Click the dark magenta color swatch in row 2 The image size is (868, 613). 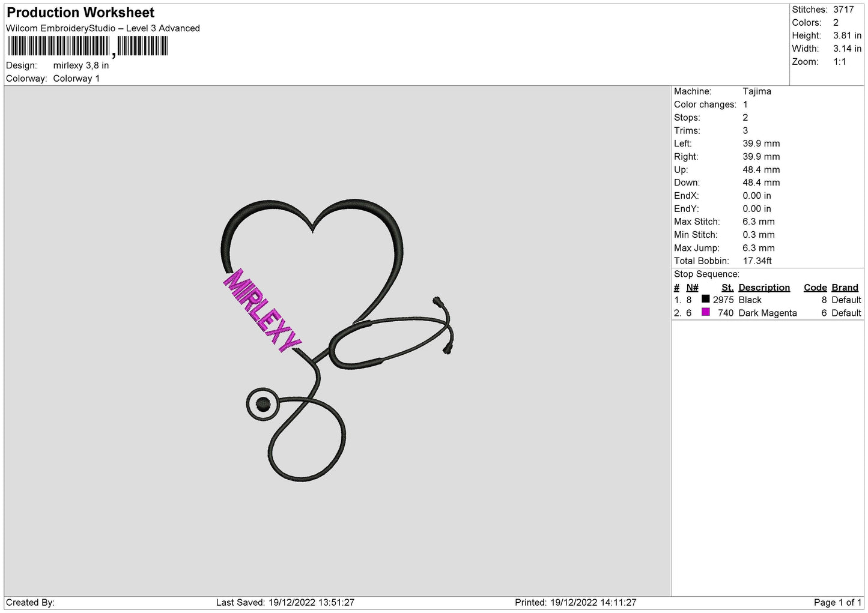(706, 312)
